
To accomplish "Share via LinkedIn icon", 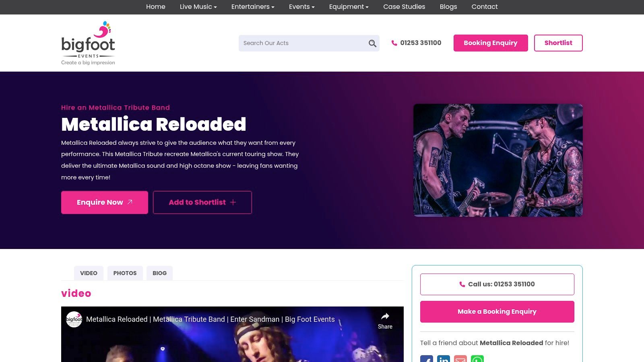I will pos(444,359).
